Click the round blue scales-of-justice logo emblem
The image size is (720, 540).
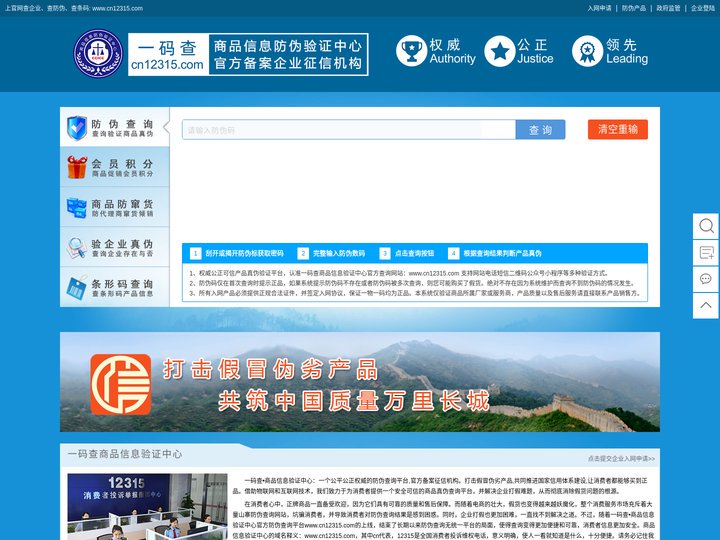(98, 53)
